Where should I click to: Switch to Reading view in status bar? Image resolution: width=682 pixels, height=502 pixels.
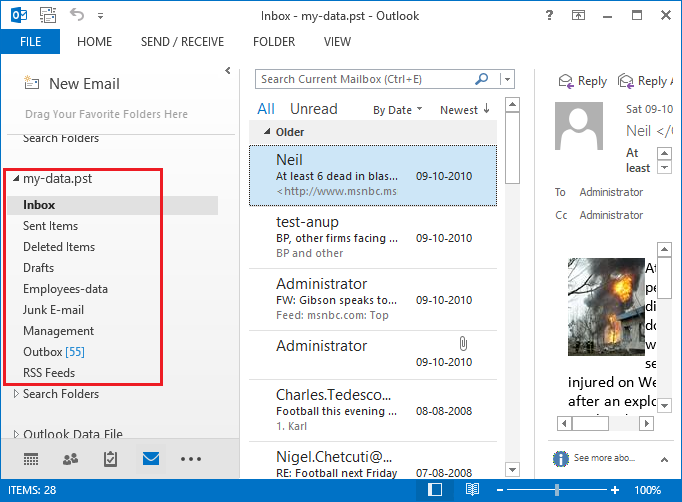tap(472, 490)
